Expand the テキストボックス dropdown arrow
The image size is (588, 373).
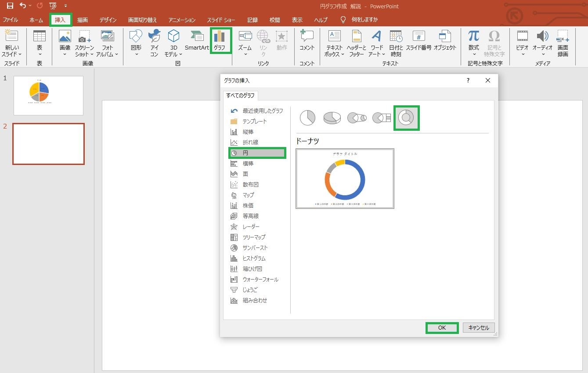pyautogui.click(x=343, y=54)
